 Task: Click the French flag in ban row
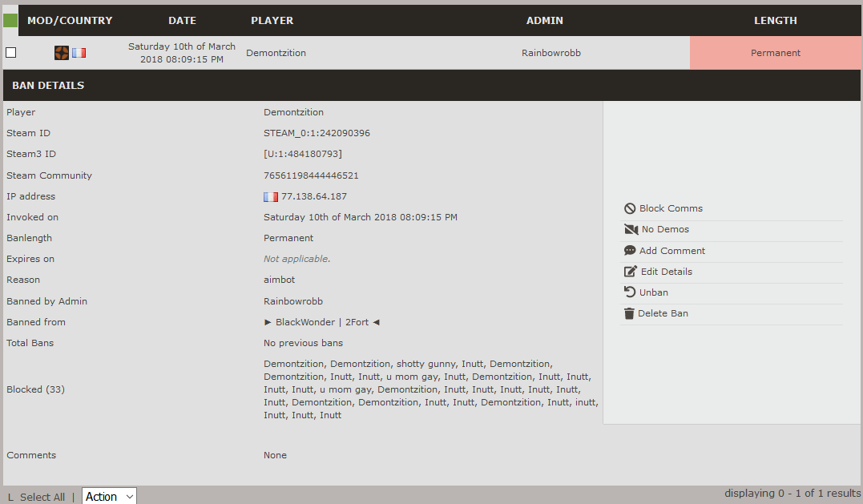(x=79, y=53)
